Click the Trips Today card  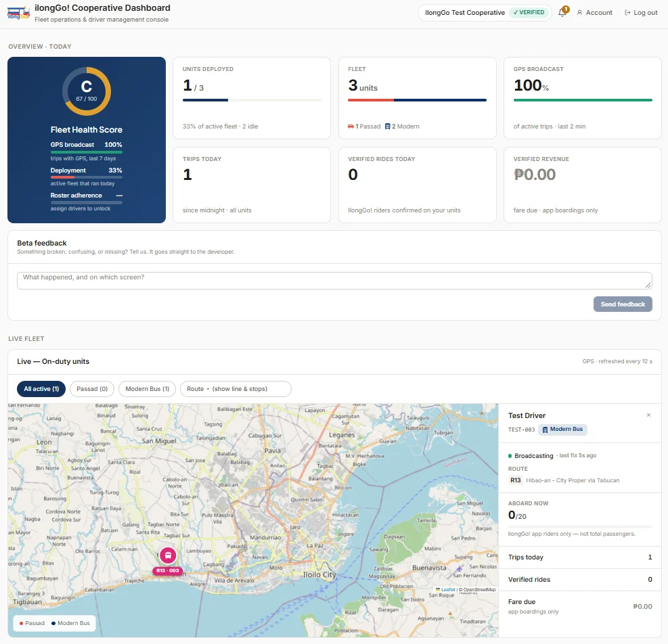click(252, 185)
